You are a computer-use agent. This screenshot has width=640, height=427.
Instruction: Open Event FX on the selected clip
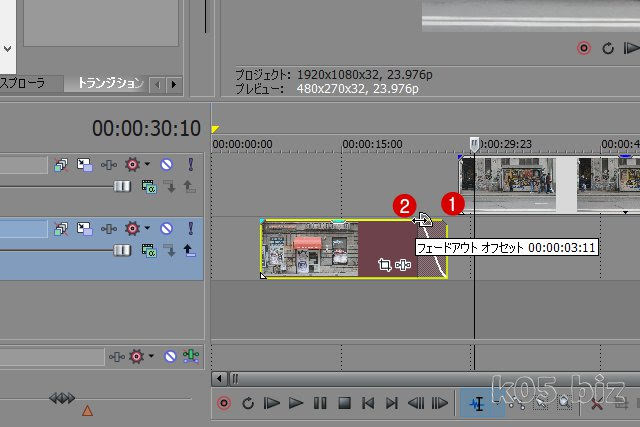click(x=403, y=265)
